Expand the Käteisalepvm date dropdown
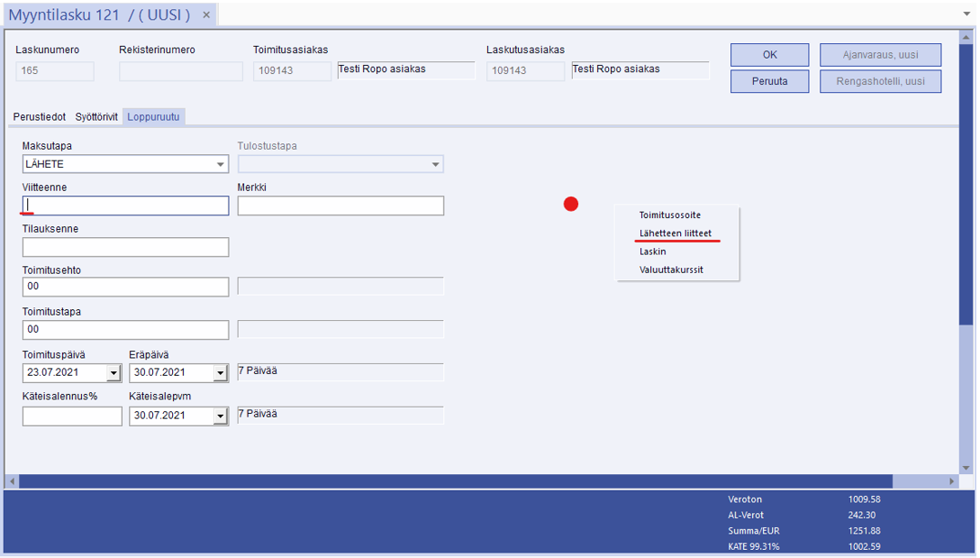The height and width of the screenshot is (558, 980). [221, 416]
